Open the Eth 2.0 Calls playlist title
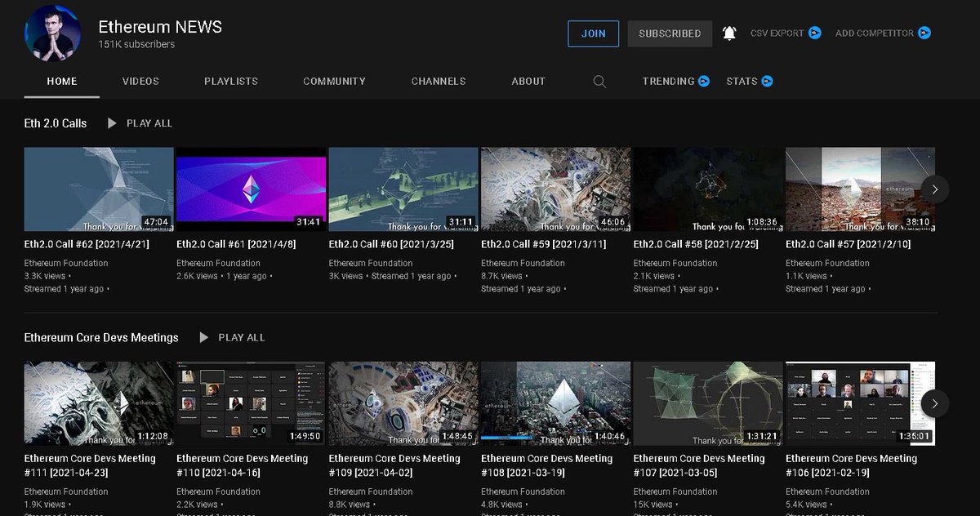The height and width of the screenshot is (516, 980). [56, 123]
